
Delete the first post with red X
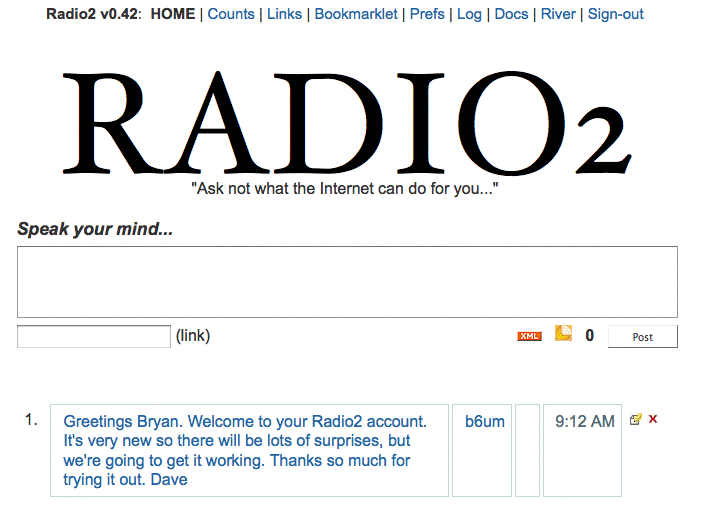tap(653, 419)
